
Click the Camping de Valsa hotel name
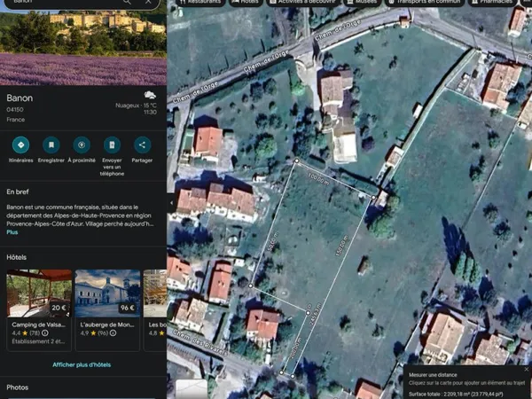pos(38,325)
